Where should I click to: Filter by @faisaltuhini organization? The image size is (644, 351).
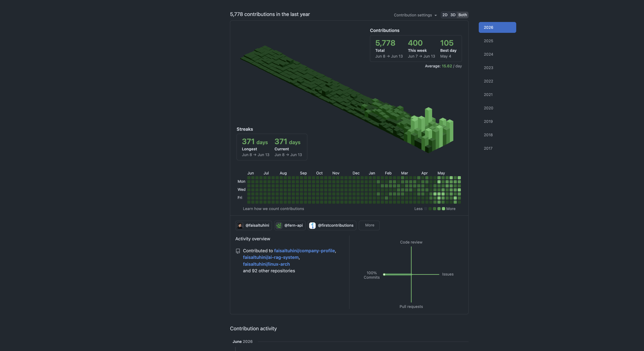point(253,225)
